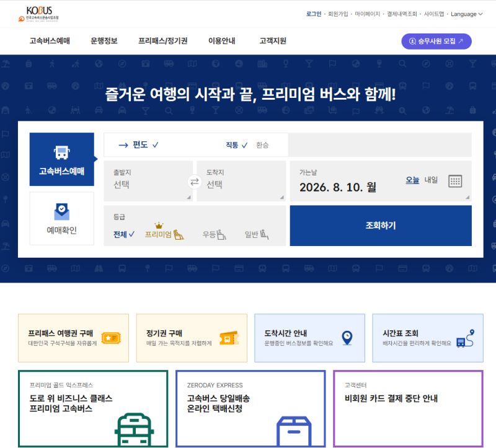Image resolution: width=496 pixels, height=448 pixels.
Task: Switch to 예매확인 tab
Action: click(x=61, y=218)
